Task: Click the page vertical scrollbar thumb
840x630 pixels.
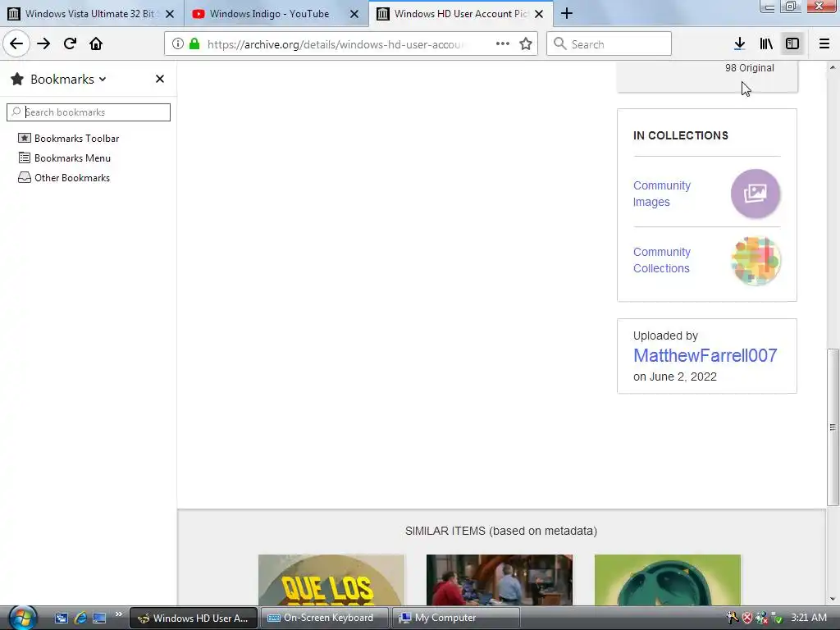Action: (x=833, y=427)
